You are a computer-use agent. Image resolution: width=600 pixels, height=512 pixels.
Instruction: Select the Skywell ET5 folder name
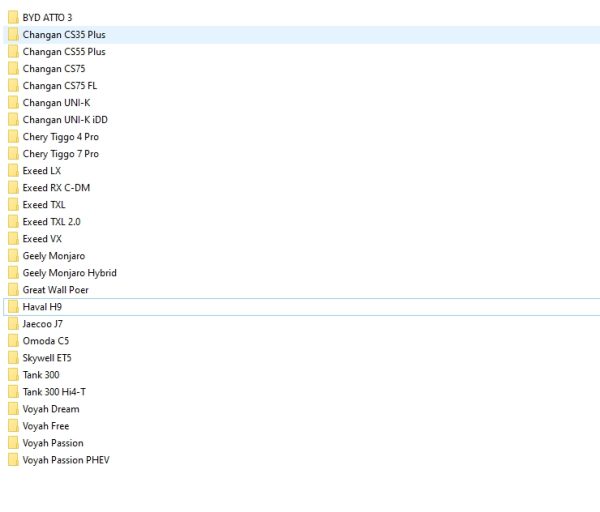point(47,358)
